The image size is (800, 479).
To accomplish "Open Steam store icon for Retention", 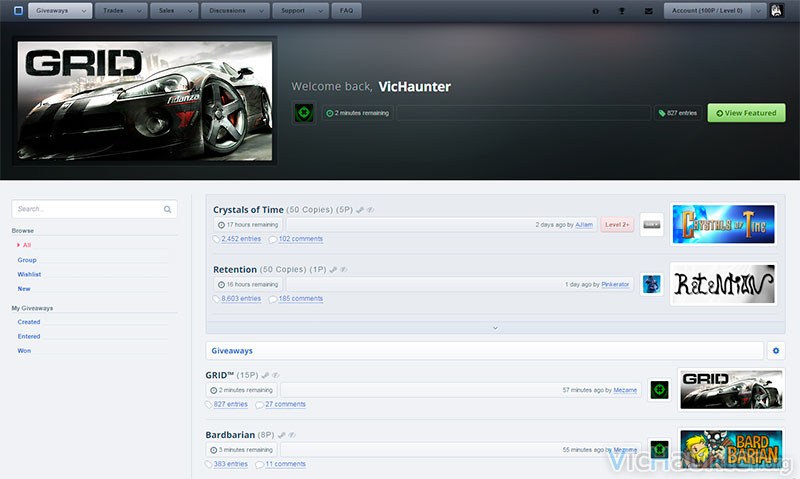I will click(333, 270).
